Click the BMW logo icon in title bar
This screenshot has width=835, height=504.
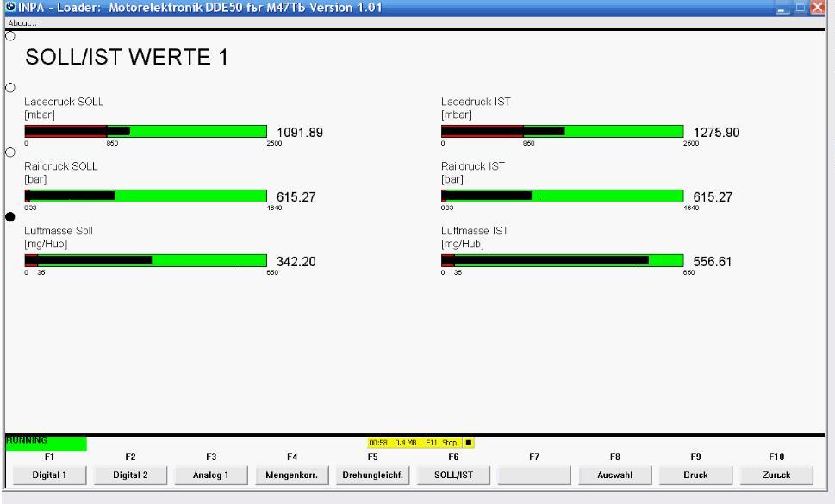[x=10, y=7]
